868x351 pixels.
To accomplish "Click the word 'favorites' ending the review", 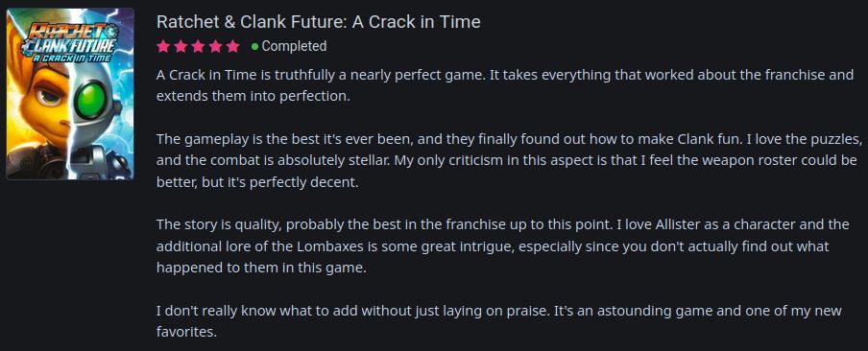I will point(186,333).
